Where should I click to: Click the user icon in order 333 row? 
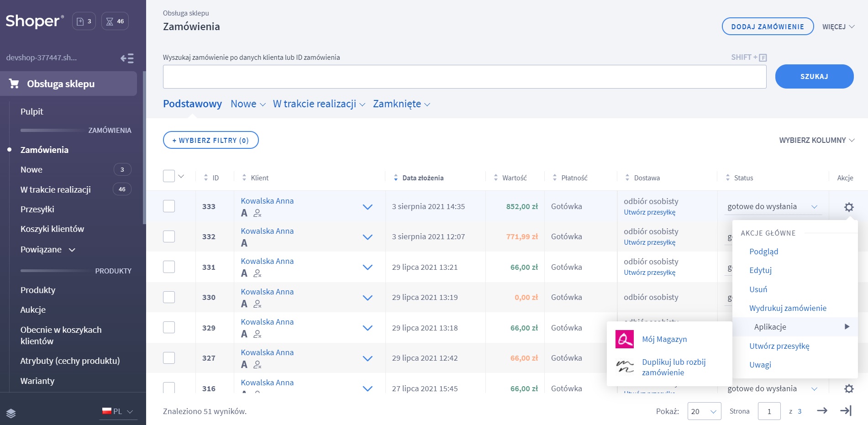point(258,213)
